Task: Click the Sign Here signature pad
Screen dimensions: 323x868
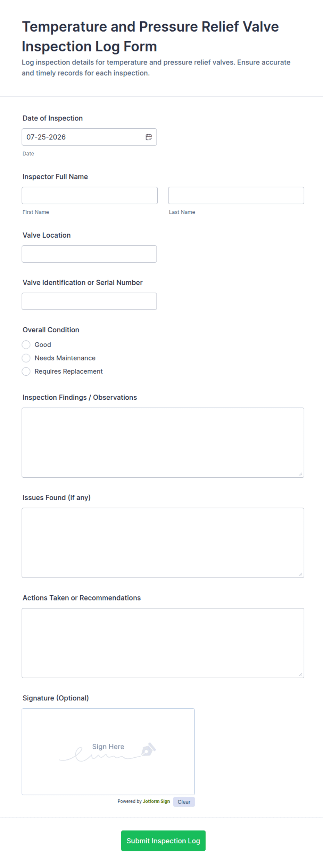Action: tap(108, 751)
